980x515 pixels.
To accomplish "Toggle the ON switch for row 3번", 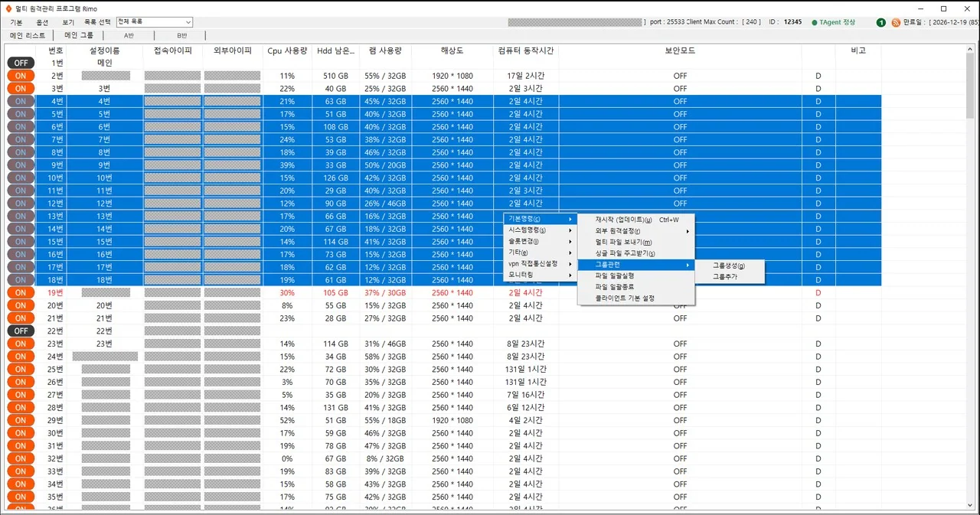I will 21,88.
